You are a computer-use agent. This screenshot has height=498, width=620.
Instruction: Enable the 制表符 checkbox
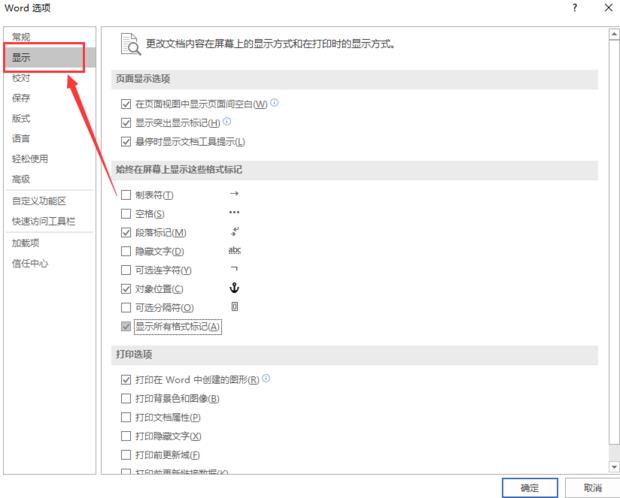coord(125,195)
